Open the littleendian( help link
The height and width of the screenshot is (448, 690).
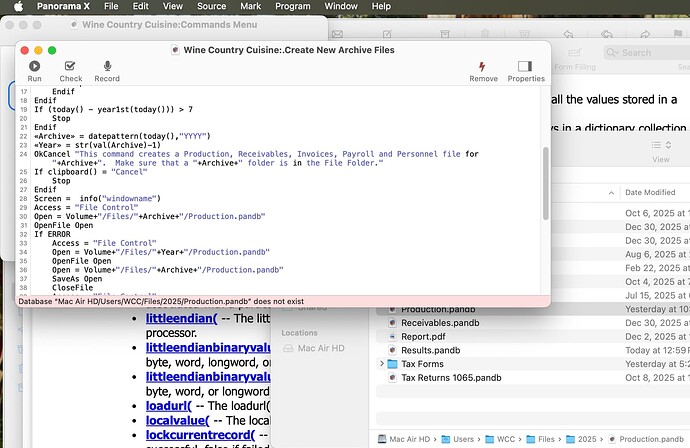[173, 319]
